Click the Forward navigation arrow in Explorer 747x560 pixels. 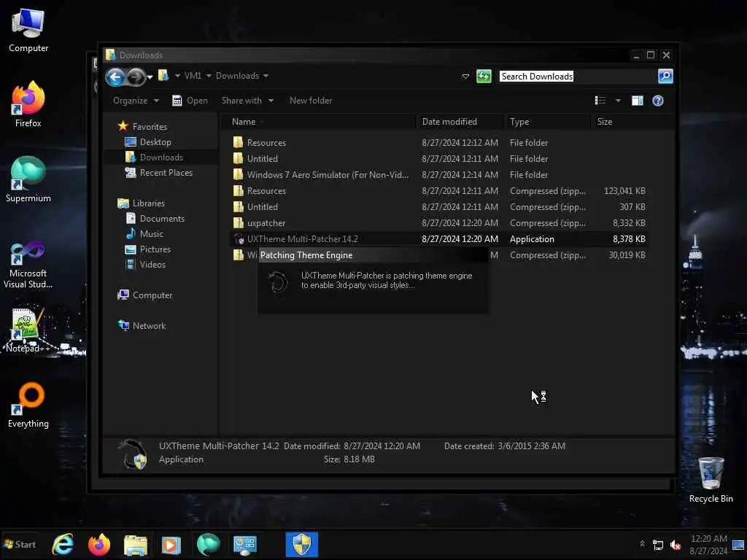pyautogui.click(x=136, y=77)
